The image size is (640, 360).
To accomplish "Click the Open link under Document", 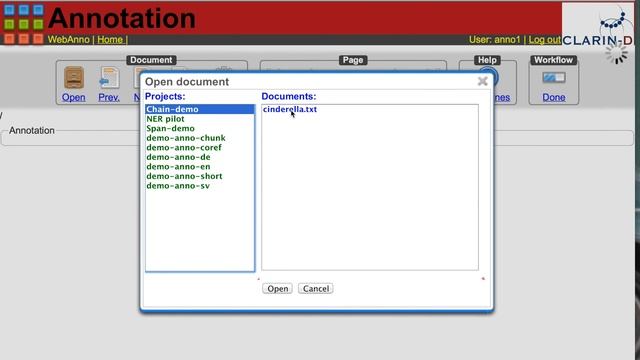I will point(73,97).
